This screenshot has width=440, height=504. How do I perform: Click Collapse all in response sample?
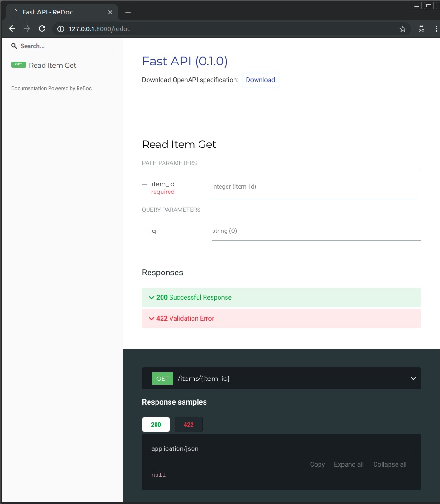click(390, 464)
